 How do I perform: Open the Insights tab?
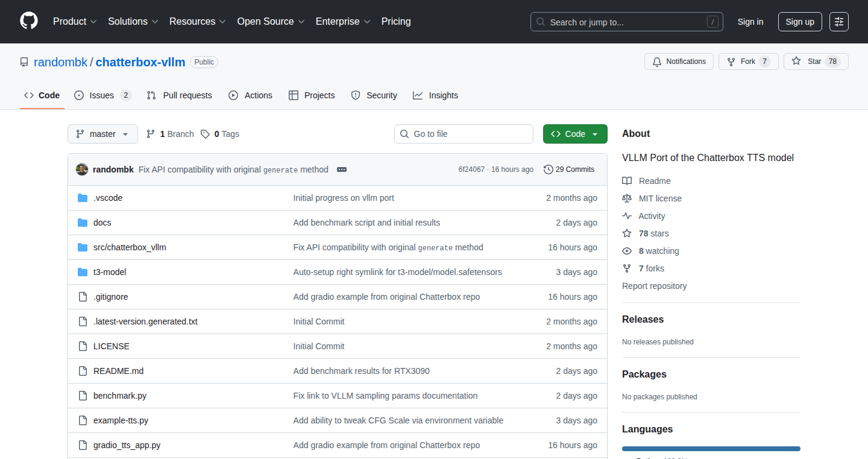(x=436, y=95)
